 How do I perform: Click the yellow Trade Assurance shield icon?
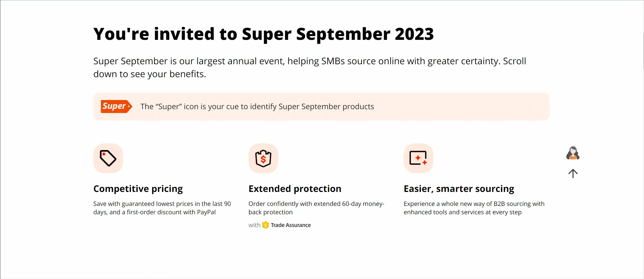click(x=265, y=225)
